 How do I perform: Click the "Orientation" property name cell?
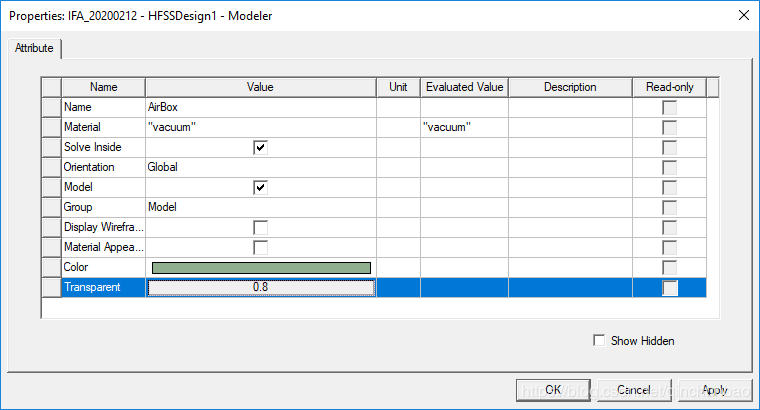click(x=103, y=167)
